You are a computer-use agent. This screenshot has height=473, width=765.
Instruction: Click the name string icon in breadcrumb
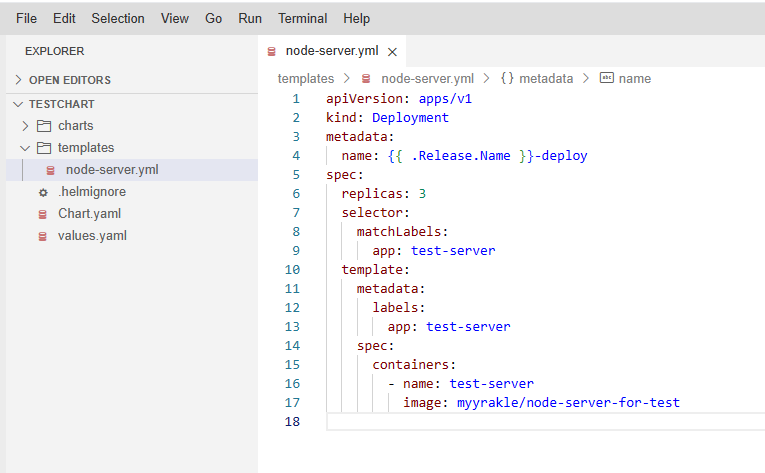click(606, 78)
